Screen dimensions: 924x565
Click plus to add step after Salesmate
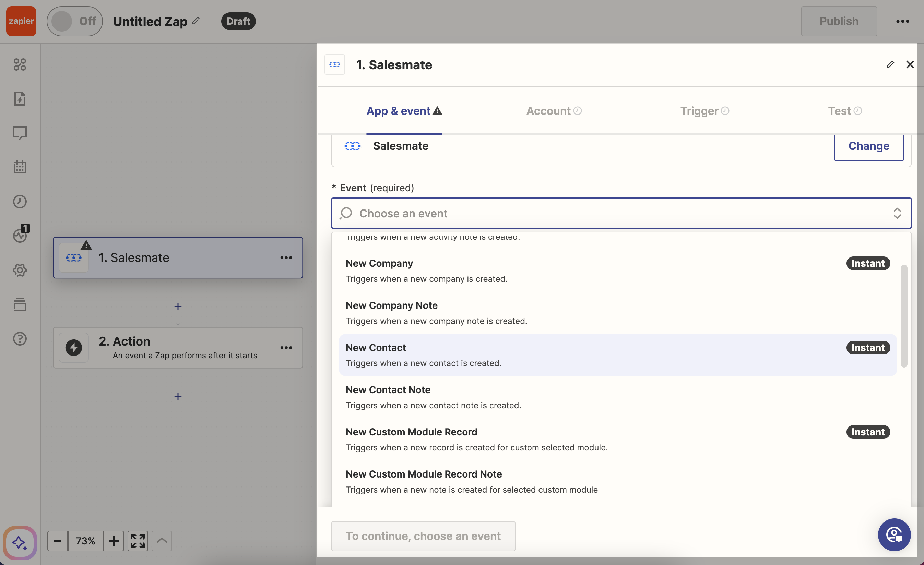[178, 306]
